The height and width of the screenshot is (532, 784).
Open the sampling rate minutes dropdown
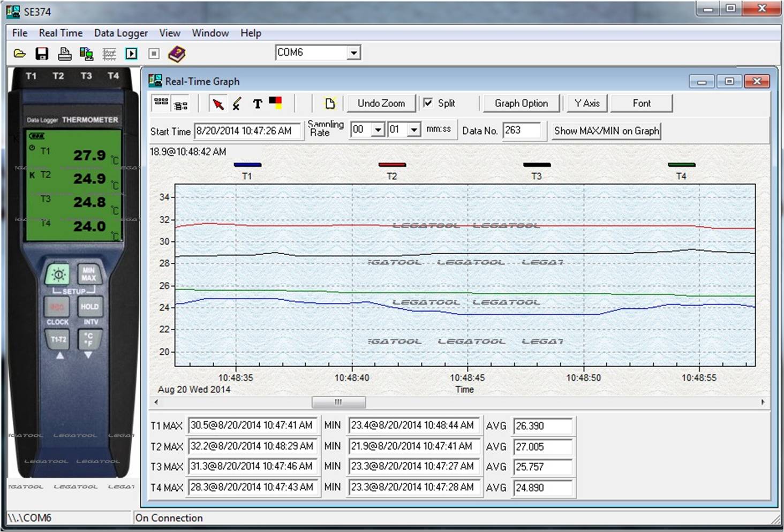(x=378, y=130)
